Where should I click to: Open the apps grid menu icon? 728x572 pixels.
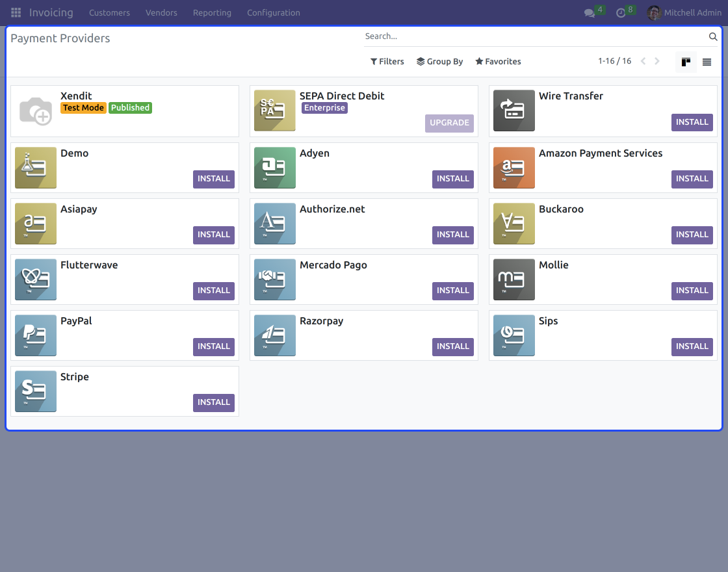[x=16, y=12]
